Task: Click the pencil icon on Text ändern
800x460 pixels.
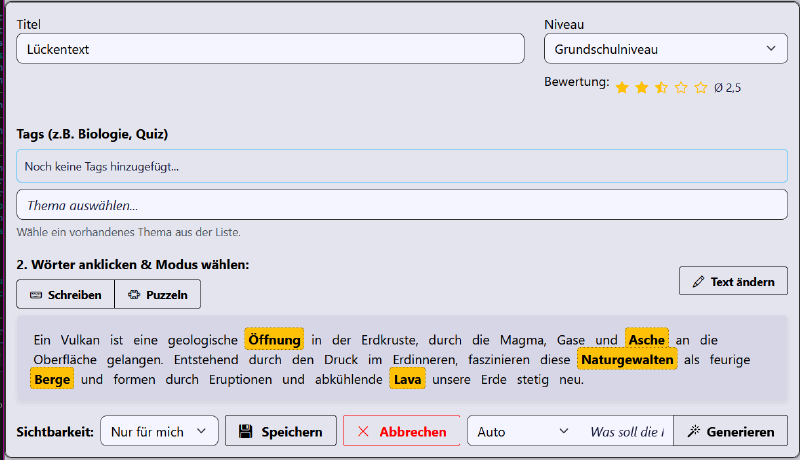Action: [x=698, y=282]
